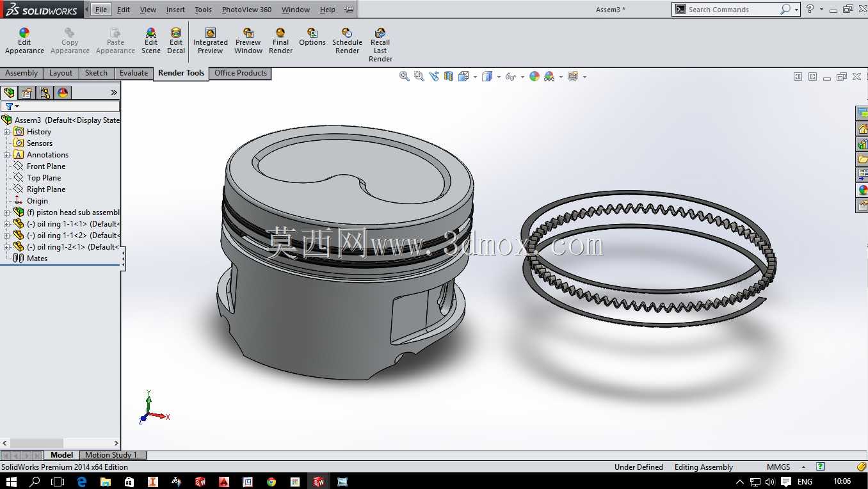Click the Edit Scene button
This screenshot has width=868, height=489.
point(151,41)
